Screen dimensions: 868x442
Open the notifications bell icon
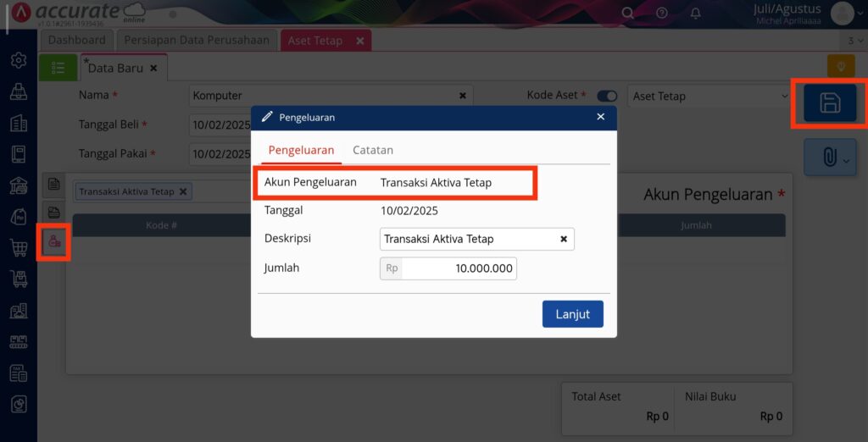coord(696,13)
